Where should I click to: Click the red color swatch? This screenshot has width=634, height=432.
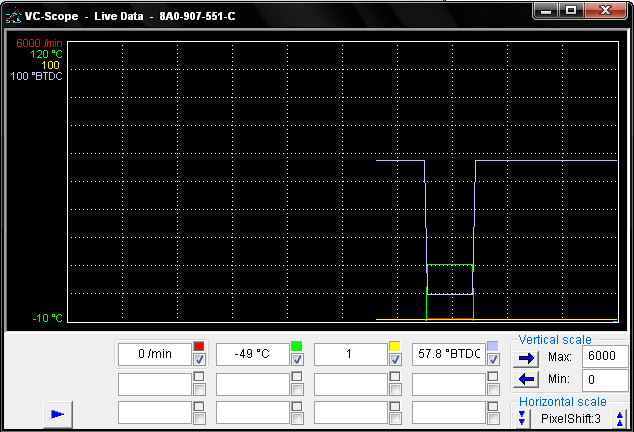point(199,346)
